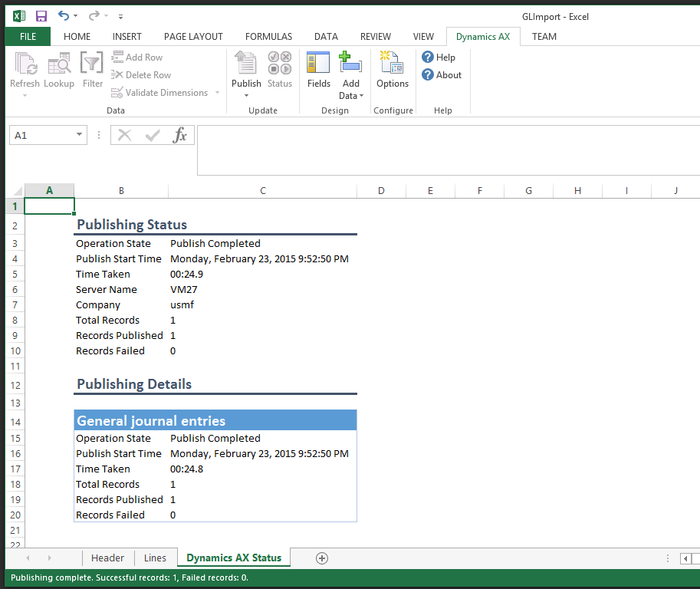700x589 pixels.
Task: Click the Publish icon
Action: [246, 63]
